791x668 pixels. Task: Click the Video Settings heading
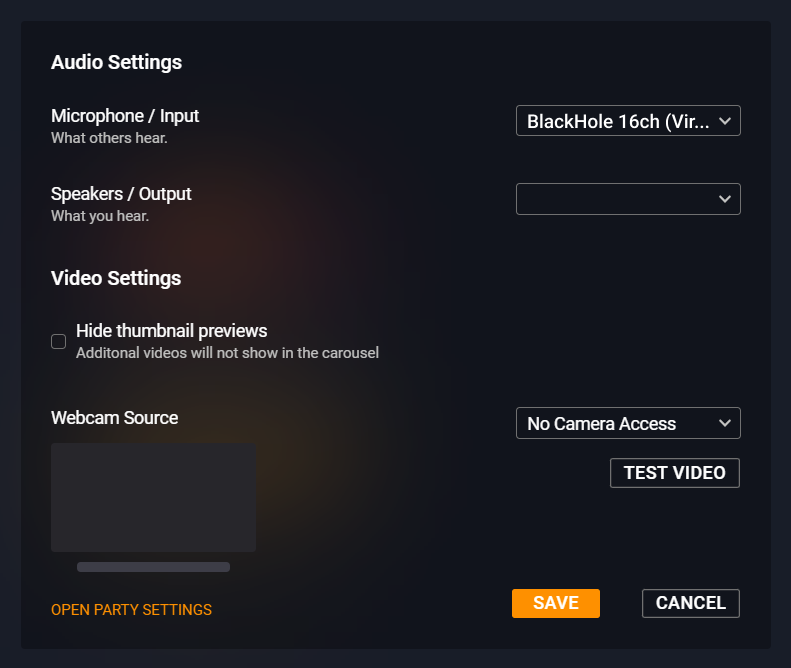click(x=116, y=278)
